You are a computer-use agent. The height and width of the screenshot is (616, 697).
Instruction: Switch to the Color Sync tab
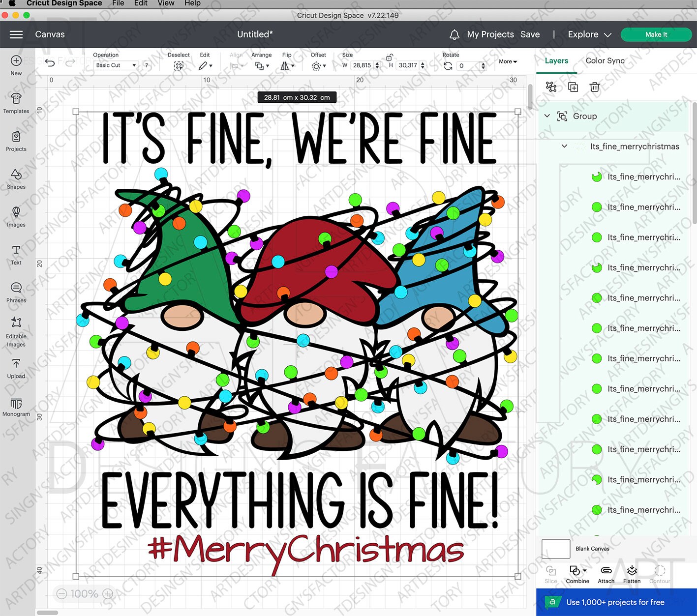(605, 60)
